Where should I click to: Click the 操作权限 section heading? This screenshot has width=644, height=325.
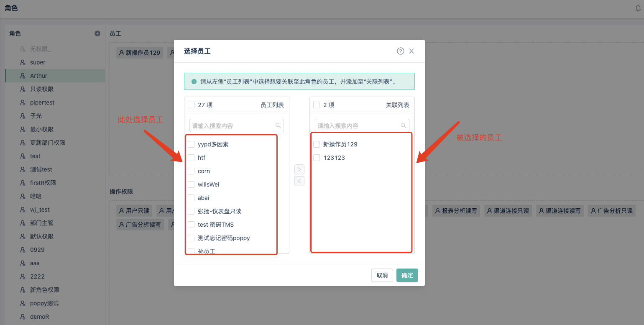click(121, 192)
